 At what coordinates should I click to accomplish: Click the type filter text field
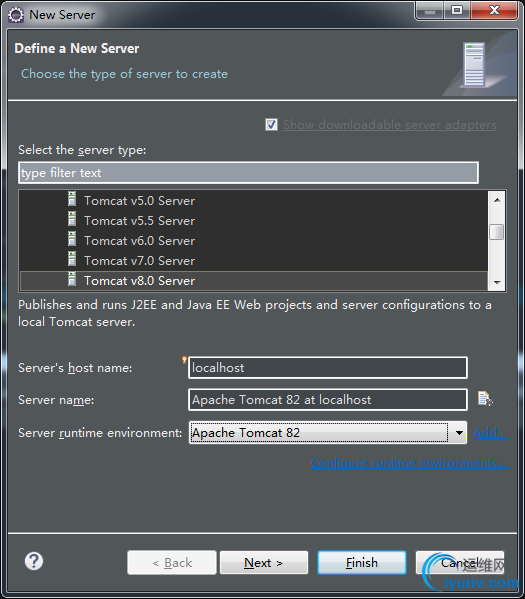click(x=248, y=173)
